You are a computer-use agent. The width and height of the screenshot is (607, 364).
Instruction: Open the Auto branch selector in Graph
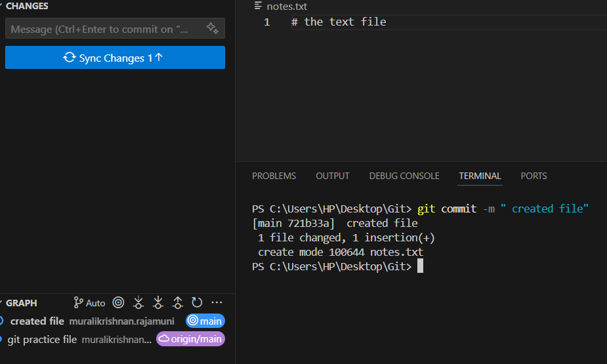click(89, 303)
